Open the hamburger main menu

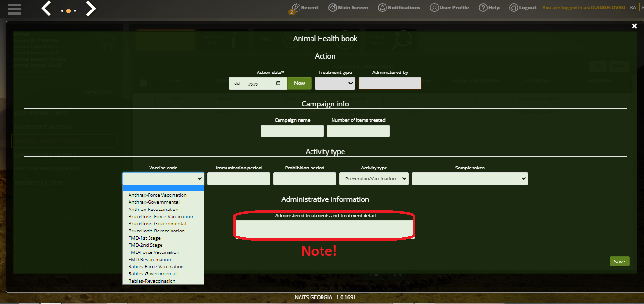click(x=14, y=9)
